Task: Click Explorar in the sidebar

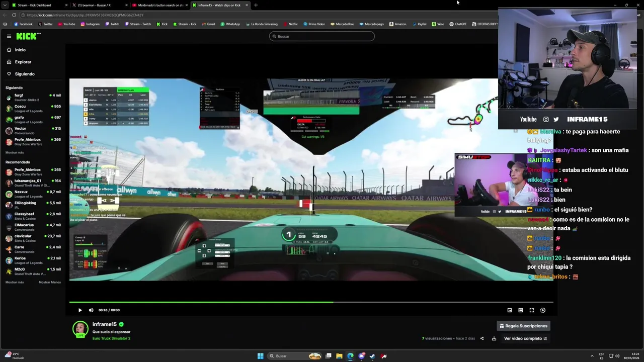Action: 23,62
